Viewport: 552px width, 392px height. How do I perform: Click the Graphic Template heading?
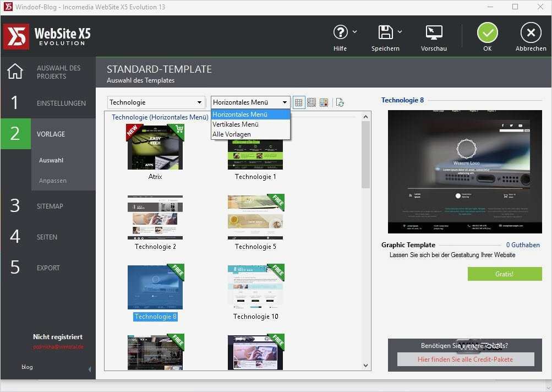(408, 245)
